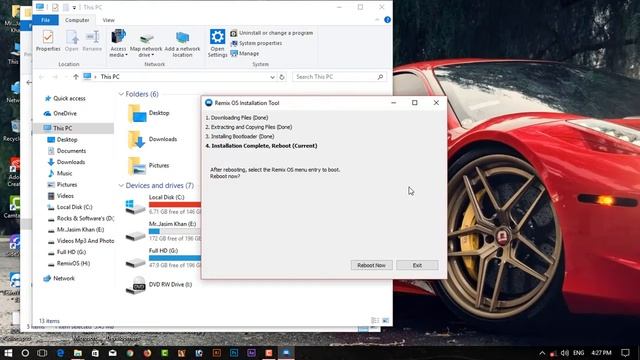Image resolution: width=640 pixels, height=360 pixels.
Task: Expand address bar history dropdown
Action: (272, 77)
